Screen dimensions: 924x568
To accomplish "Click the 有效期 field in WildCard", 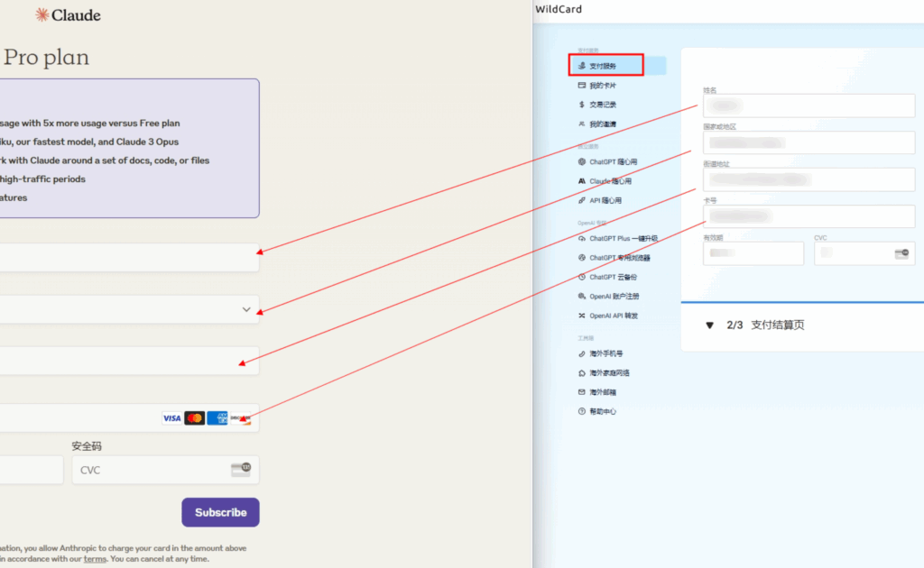I will 753,253.
